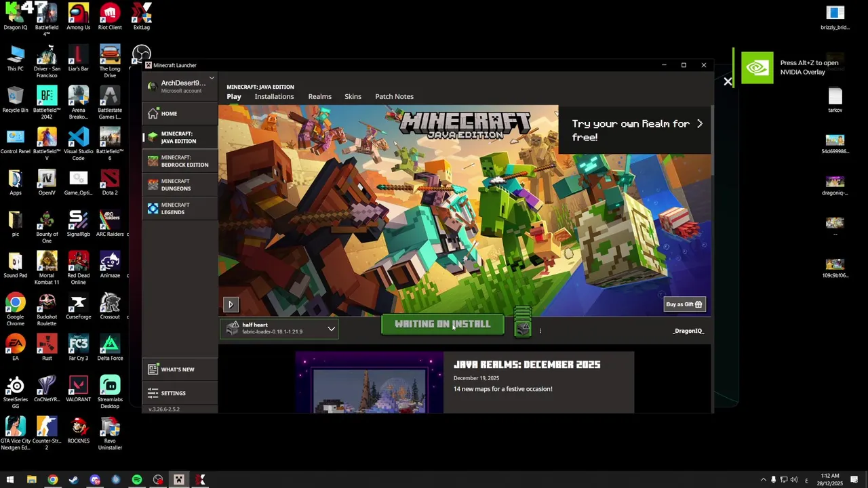Show hidden system tray icons
868x488 pixels.
point(763,480)
